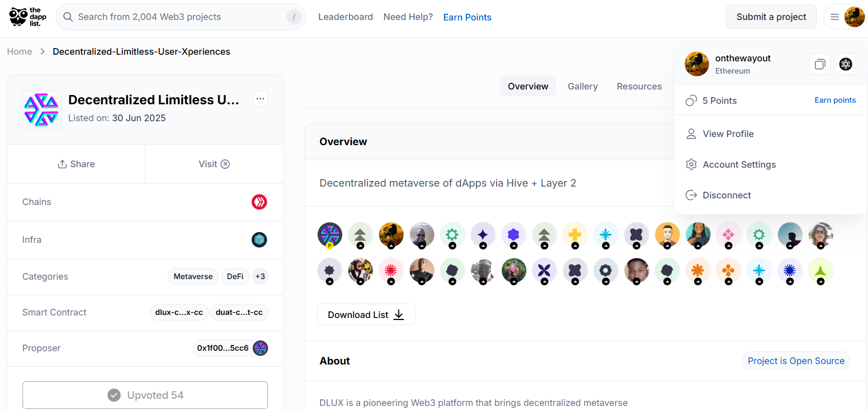Go to Earn Points in navbar
This screenshot has height=410, width=868.
[x=467, y=17]
